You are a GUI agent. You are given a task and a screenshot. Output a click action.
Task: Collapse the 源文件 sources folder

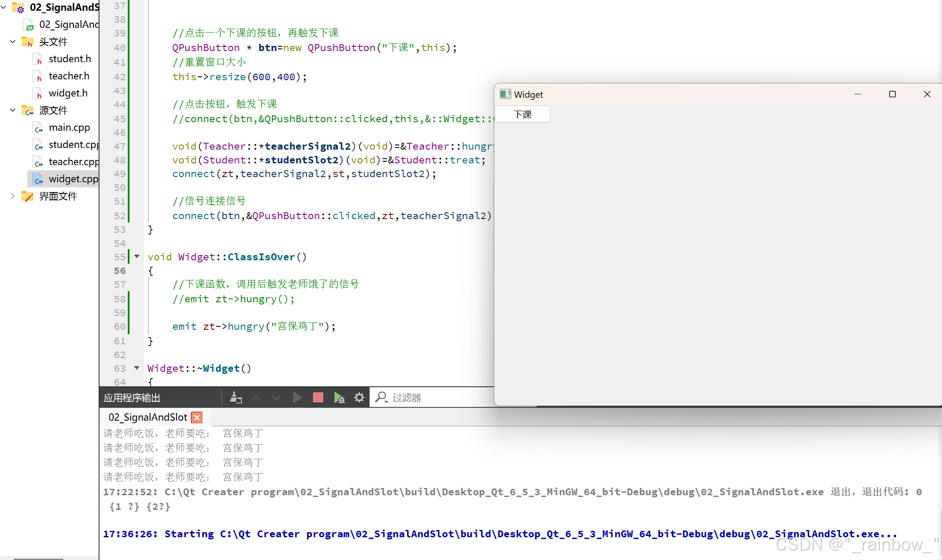pyautogui.click(x=13, y=110)
